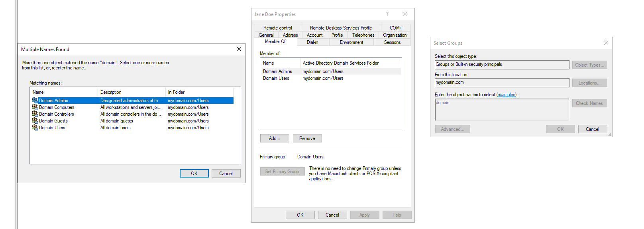Click OK in Multiple Names Found dialog
The image size is (644, 229).
click(x=194, y=174)
